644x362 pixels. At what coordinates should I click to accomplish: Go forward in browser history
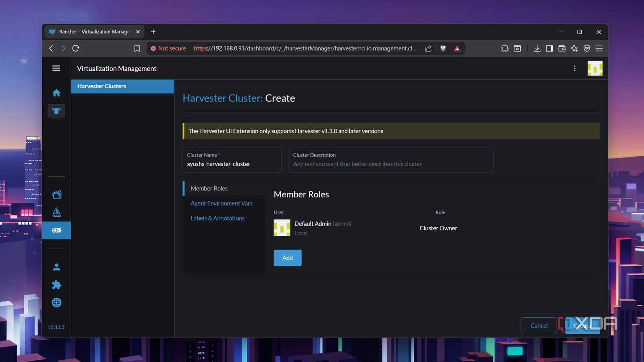point(64,48)
